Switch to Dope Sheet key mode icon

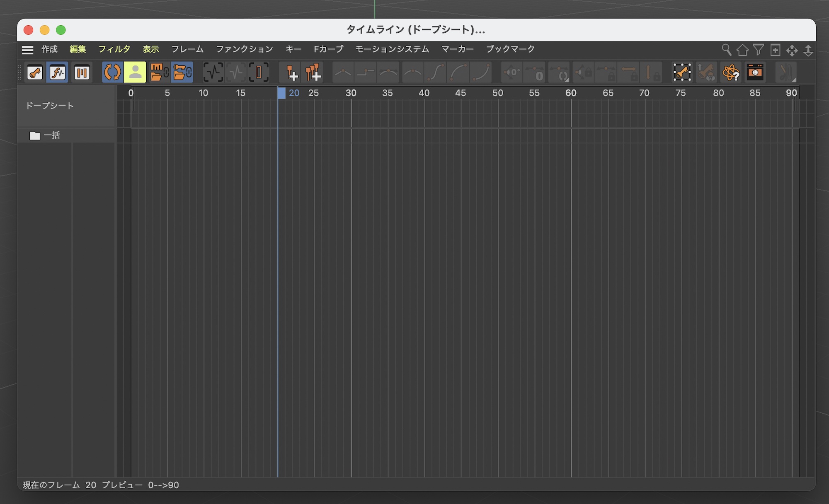click(35, 73)
